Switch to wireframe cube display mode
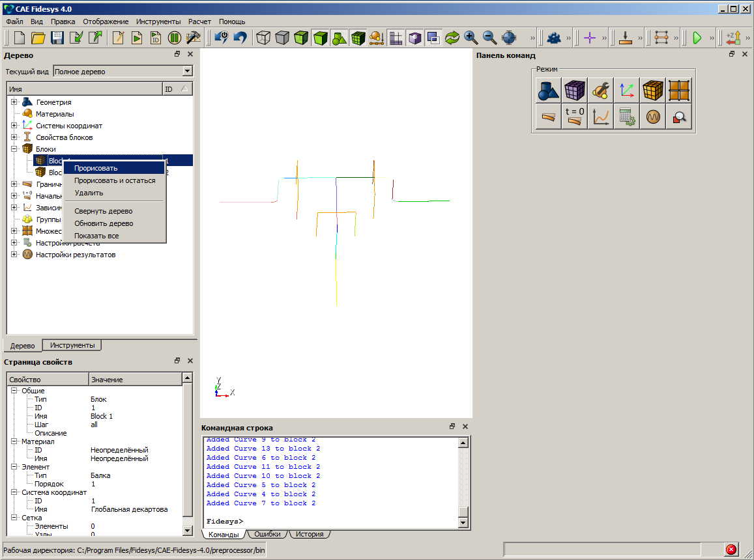 pyautogui.click(x=263, y=38)
